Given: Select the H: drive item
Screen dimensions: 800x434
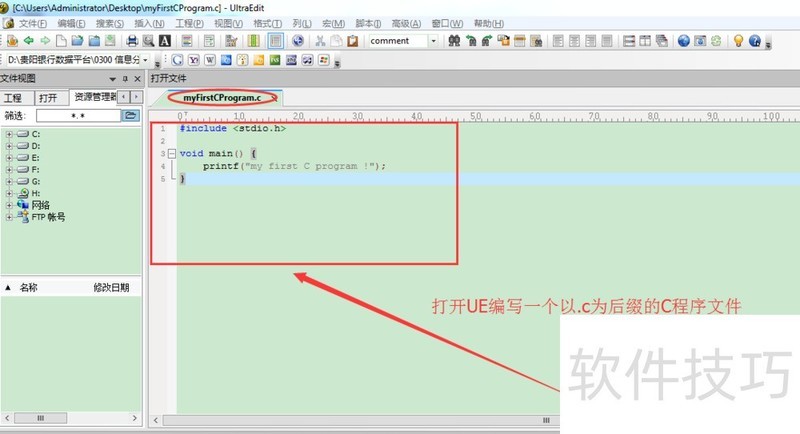Looking at the screenshot, I should (x=36, y=193).
